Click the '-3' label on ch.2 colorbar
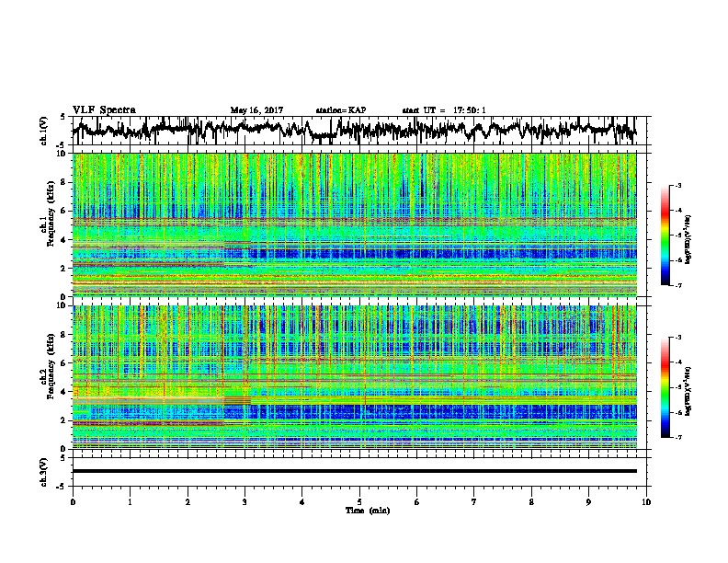This screenshot has width=728, height=563. (x=677, y=338)
